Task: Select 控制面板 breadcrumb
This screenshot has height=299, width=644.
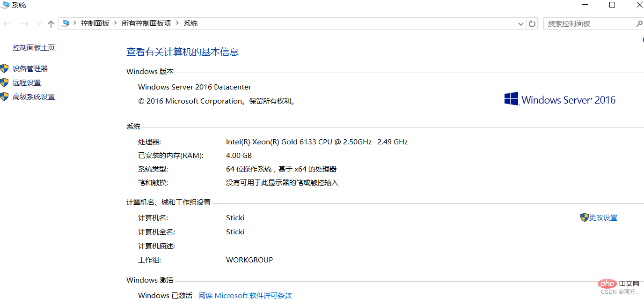Action: [95, 23]
